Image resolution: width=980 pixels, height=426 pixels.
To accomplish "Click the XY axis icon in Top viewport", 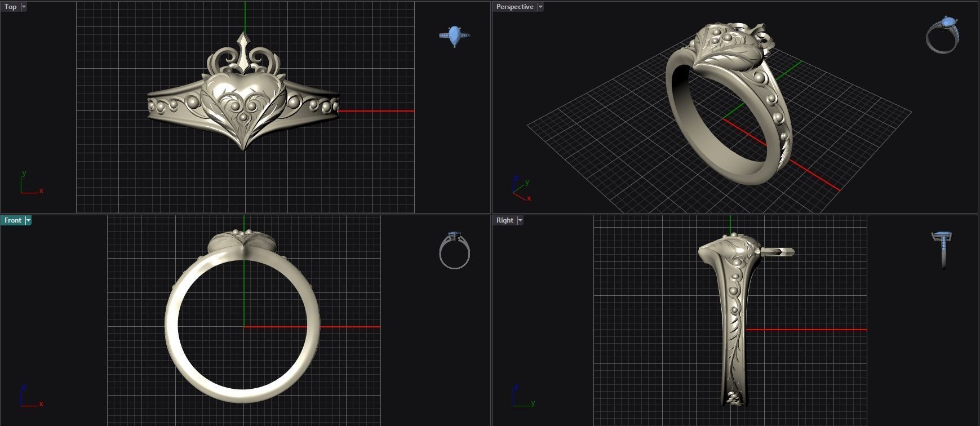I will [32, 183].
